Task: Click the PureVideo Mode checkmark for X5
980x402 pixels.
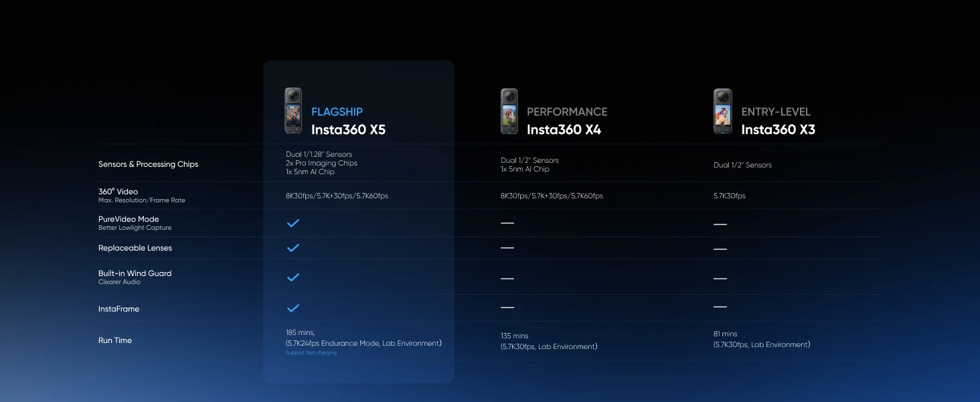Action: click(293, 222)
